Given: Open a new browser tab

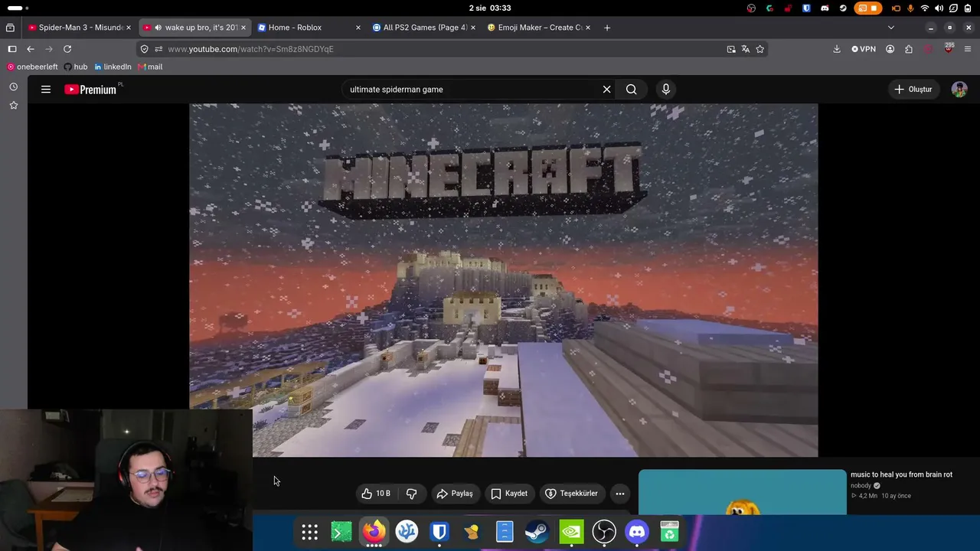Looking at the screenshot, I should click(x=607, y=28).
